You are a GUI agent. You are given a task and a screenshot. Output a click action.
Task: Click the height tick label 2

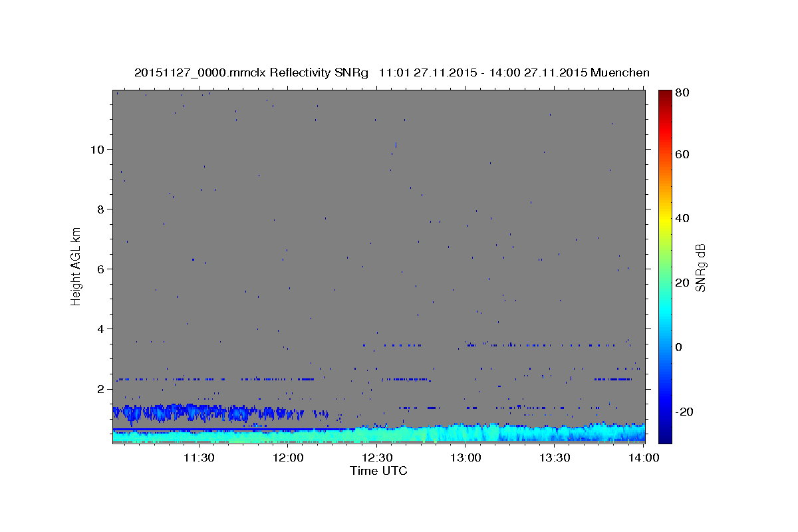click(x=100, y=389)
